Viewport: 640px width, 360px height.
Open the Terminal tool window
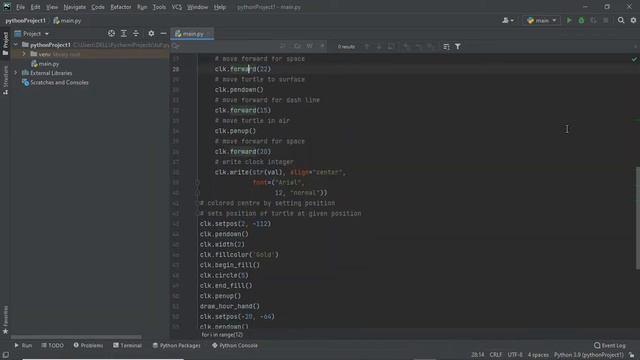point(127,345)
